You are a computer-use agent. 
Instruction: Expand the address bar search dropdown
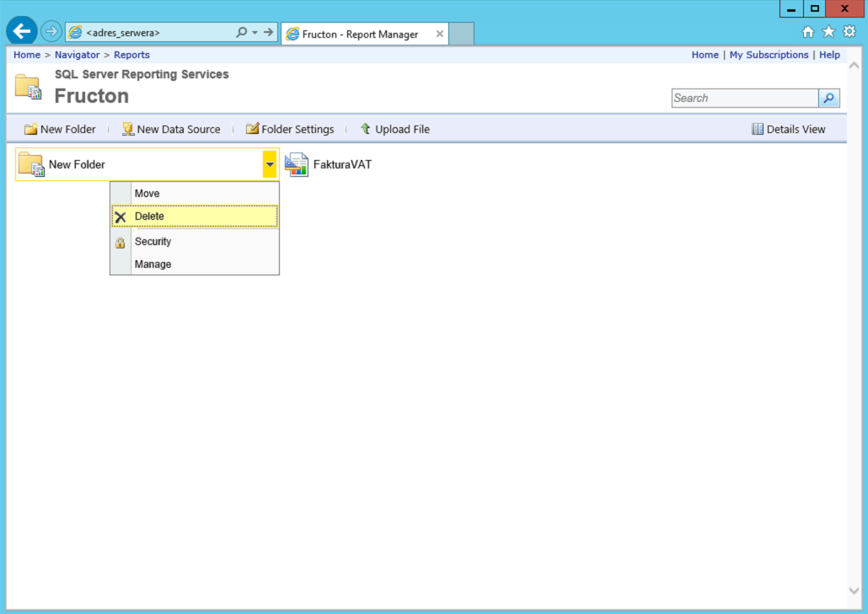click(x=255, y=33)
